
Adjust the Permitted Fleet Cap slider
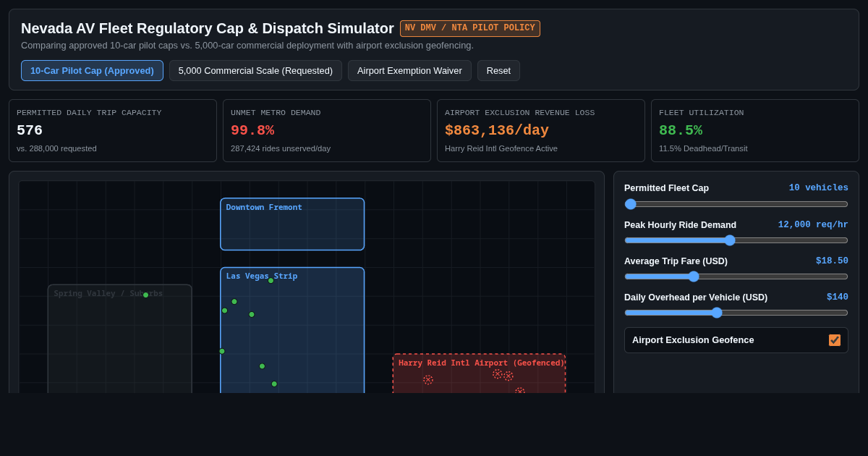[x=736, y=204]
